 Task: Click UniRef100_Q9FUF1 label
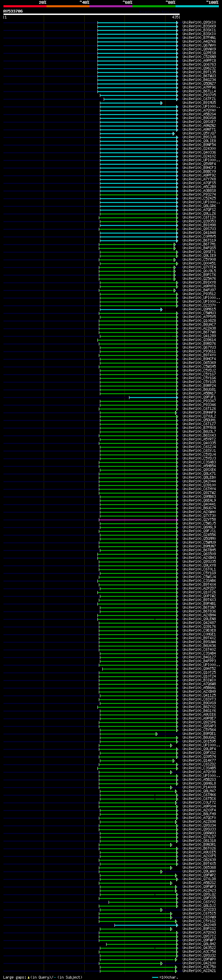point(199,397)
